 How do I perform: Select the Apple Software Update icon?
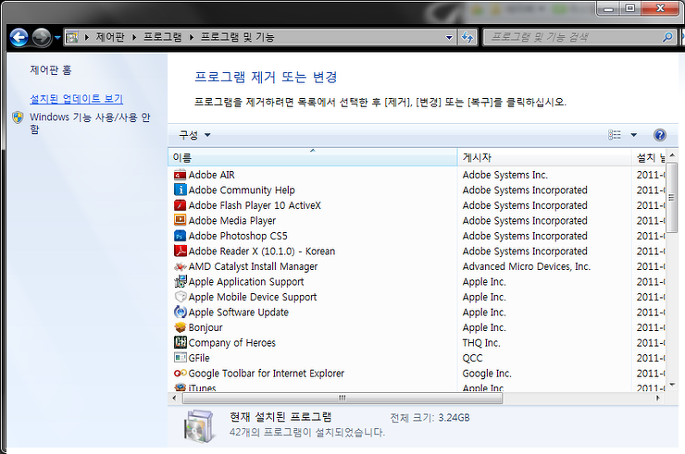click(180, 312)
